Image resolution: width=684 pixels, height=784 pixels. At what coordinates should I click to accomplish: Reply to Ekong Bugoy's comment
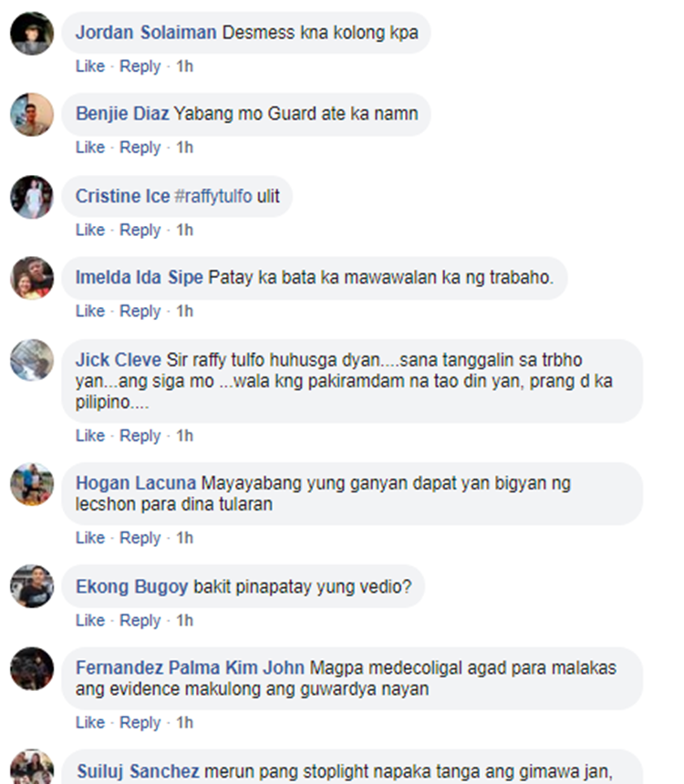pyautogui.click(x=140, y=621)
